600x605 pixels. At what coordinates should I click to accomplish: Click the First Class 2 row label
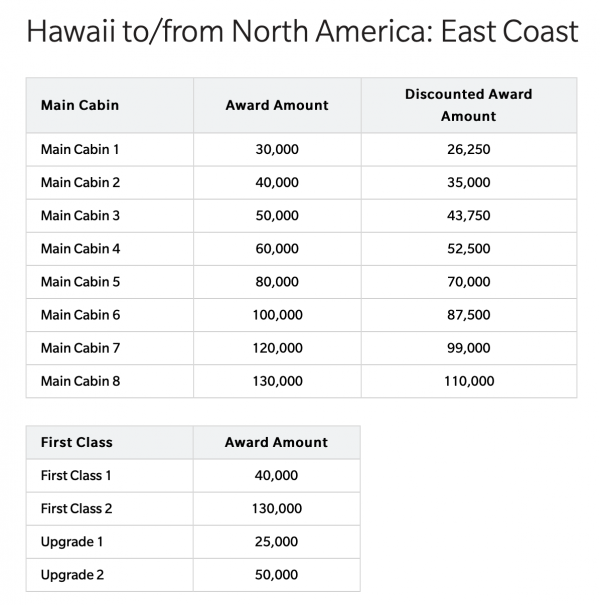(76, 509)
